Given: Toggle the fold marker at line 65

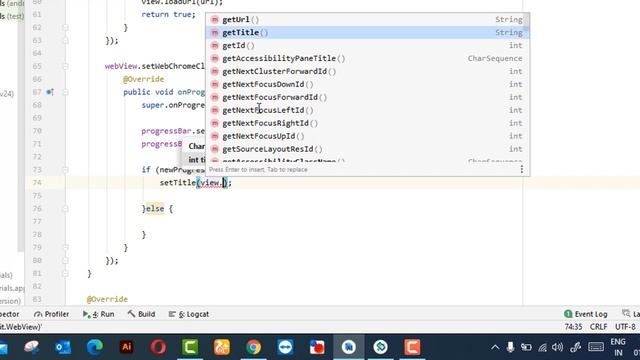Looking at the screenshot, I should [x=65, y=66].
